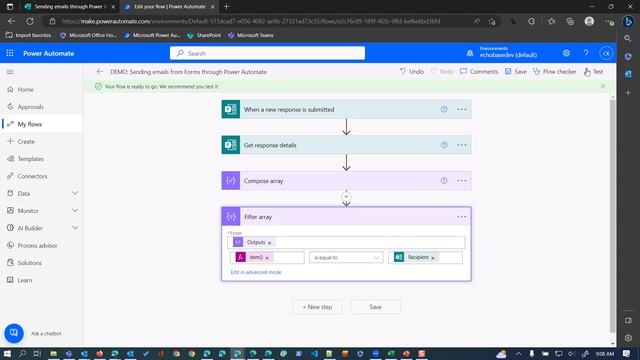Open ellipsis menu for When a new response step
Image resolution: width=640 pixels, height=360 pixels.
point(462,109)
